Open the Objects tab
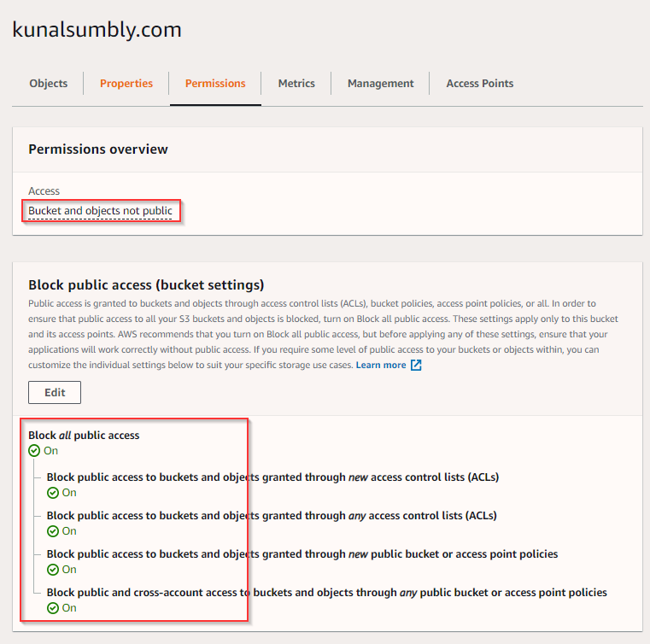Viewport: 650px width, 644px height. (48, 84)
